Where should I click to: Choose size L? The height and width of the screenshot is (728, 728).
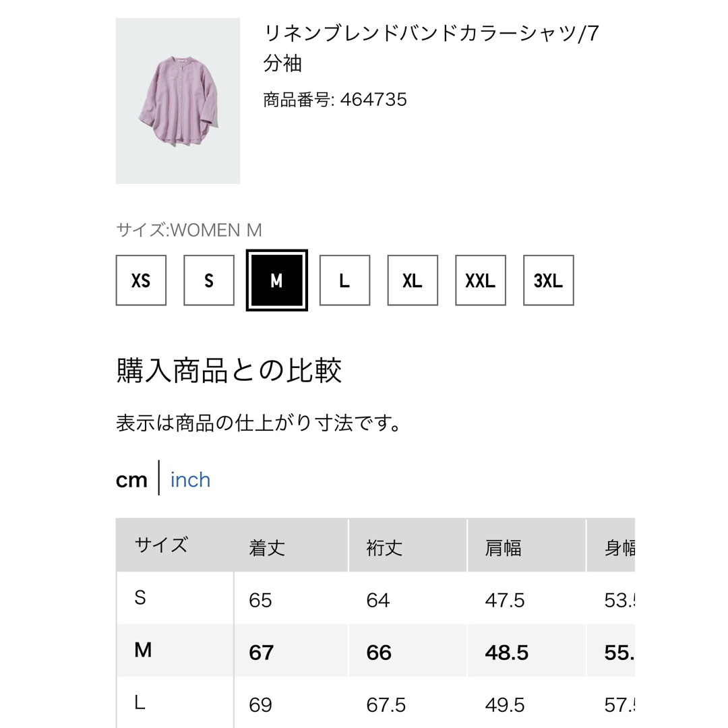point(344,280)
